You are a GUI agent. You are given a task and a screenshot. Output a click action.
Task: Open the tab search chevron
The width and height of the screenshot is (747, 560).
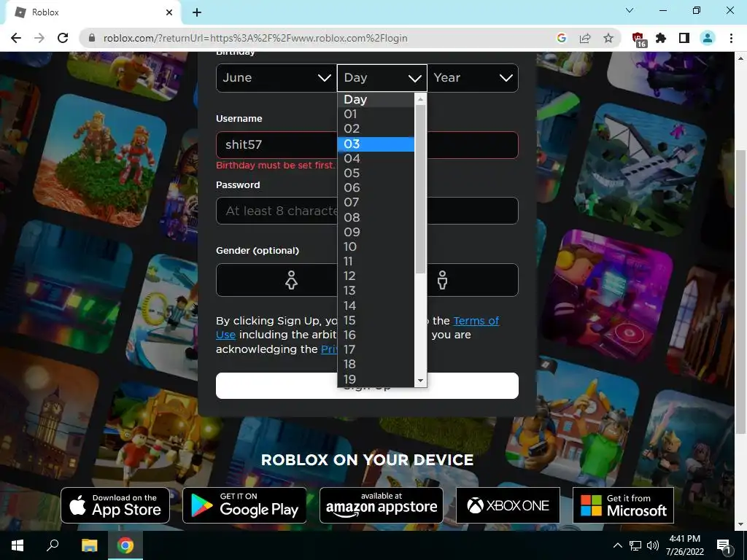(630, 10)
